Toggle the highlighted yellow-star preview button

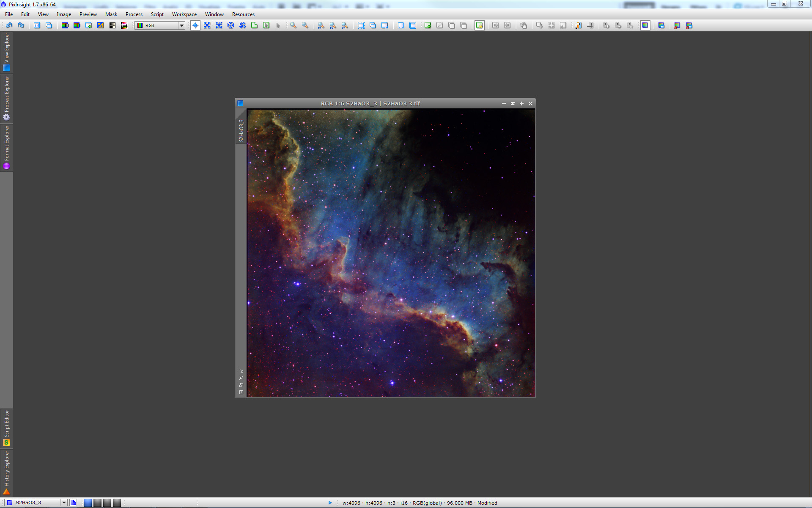(479, 25)
